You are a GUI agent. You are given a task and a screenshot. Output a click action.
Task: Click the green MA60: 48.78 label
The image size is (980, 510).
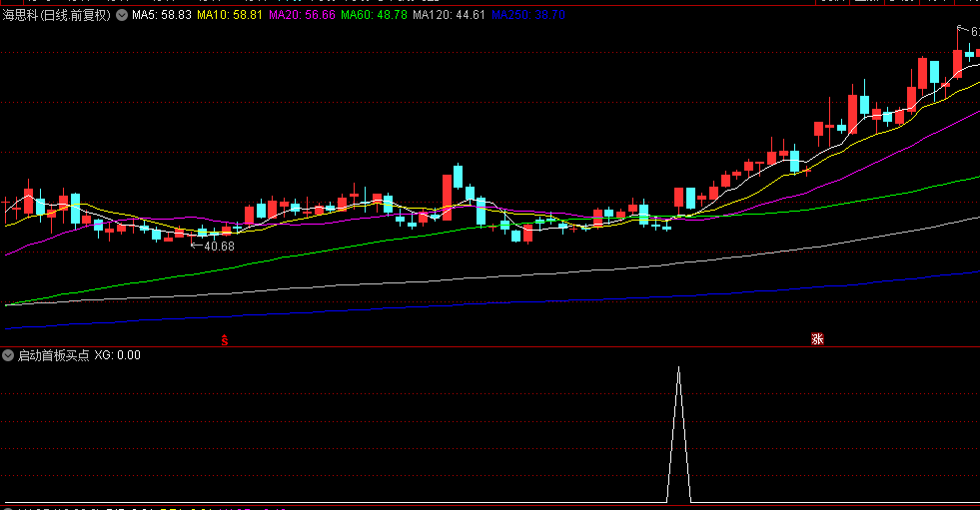pos(374,15)
